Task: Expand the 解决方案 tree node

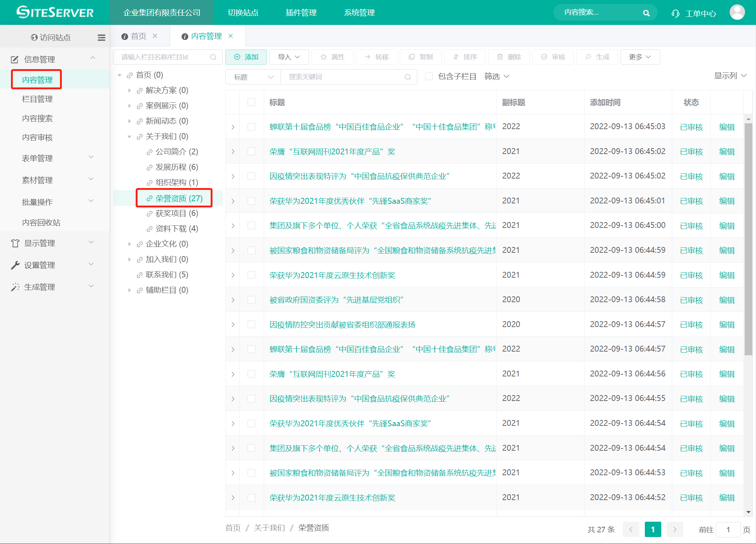Action: [129, 90]
